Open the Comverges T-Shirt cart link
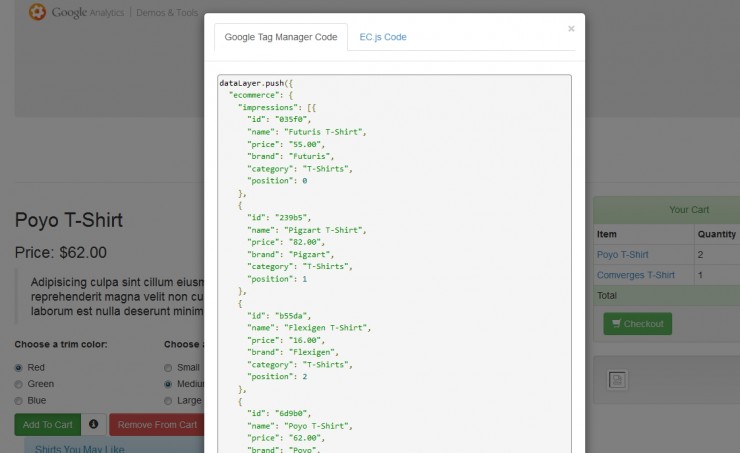Image resolution: width=740 pixels, height=453 pixels. click(635, 275)
